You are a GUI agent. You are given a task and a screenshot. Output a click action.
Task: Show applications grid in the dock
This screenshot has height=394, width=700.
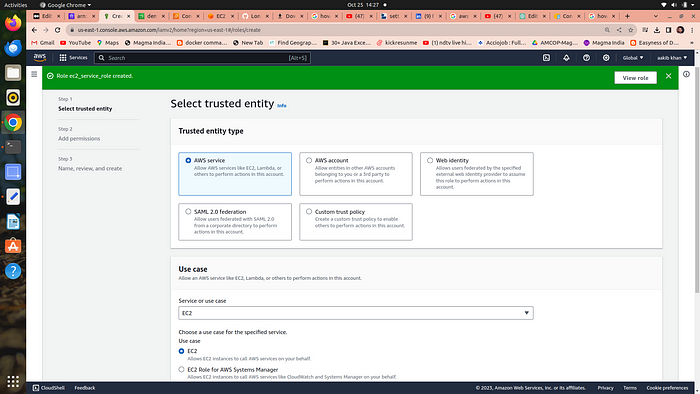tap(13, 382)
